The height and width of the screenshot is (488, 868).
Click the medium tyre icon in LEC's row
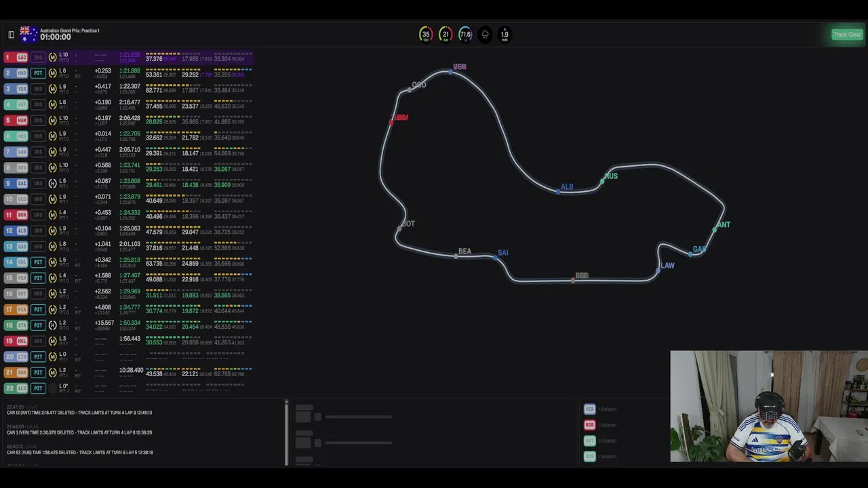[53, 58]
